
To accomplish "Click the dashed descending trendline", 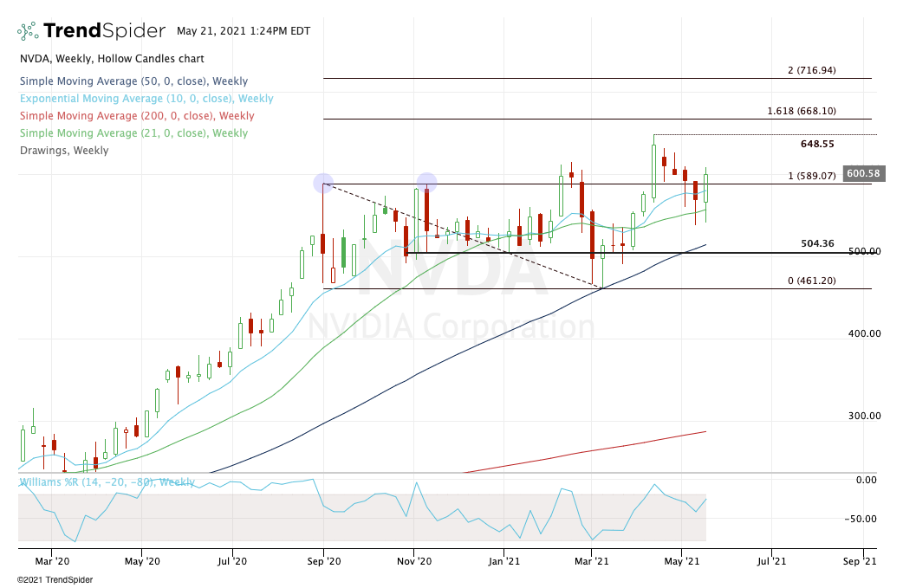I will (x=463, y=235).
